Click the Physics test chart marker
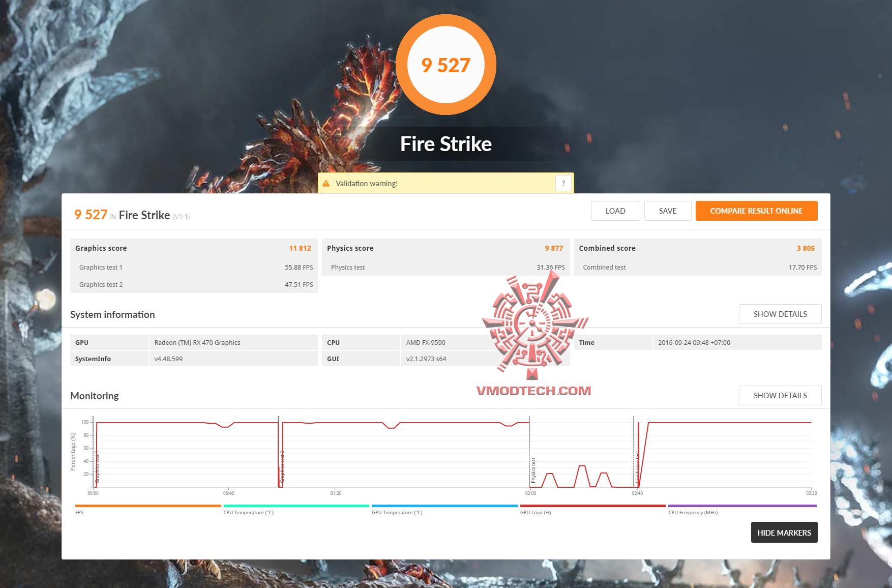 tap(533, 471)
